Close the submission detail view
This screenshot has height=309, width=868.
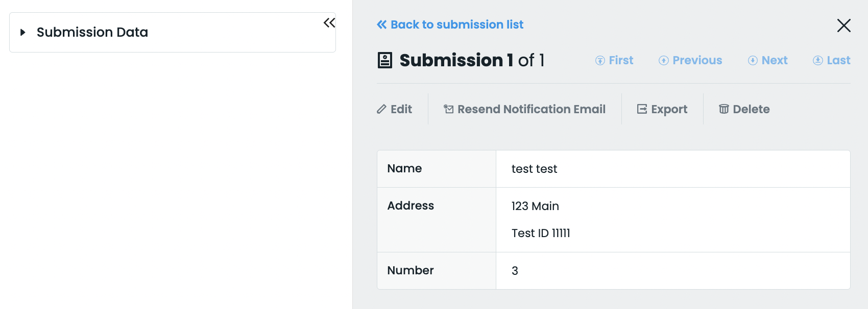[x=843, y=25]
